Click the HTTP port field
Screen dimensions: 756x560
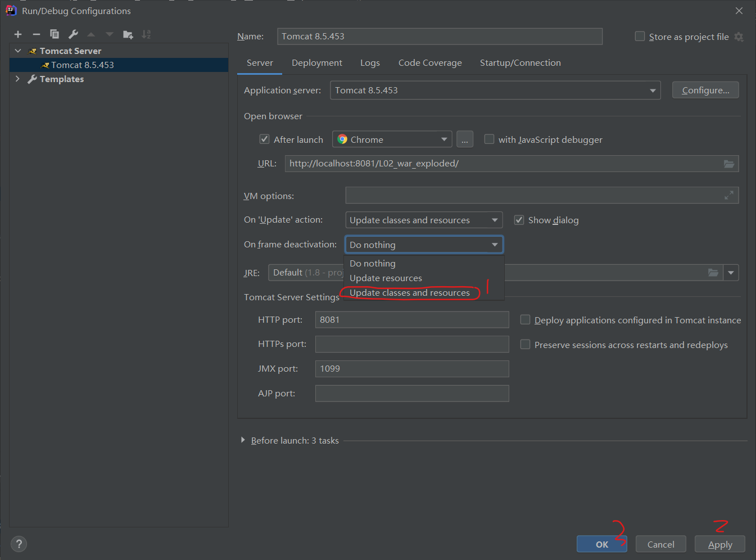click(x=412, y=319)
